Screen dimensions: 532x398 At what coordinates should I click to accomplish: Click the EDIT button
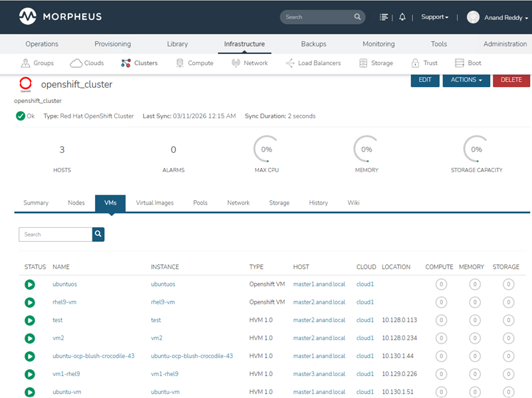coord(425,80)
